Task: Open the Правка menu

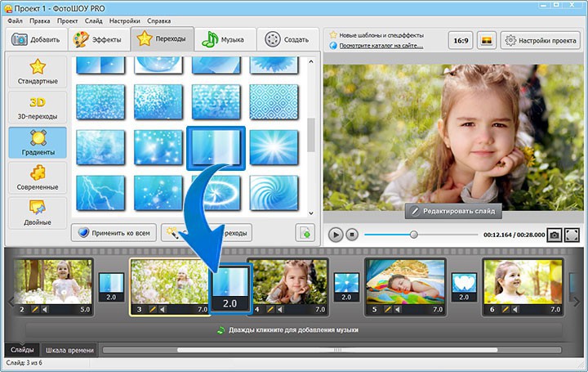Action: [x=40, y=21]
